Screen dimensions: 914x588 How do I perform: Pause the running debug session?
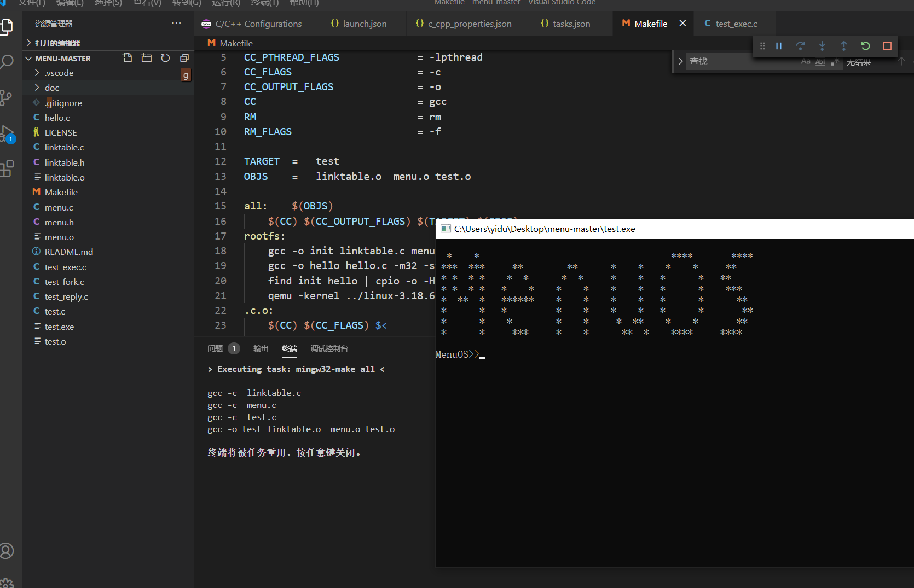pos(778,46)
